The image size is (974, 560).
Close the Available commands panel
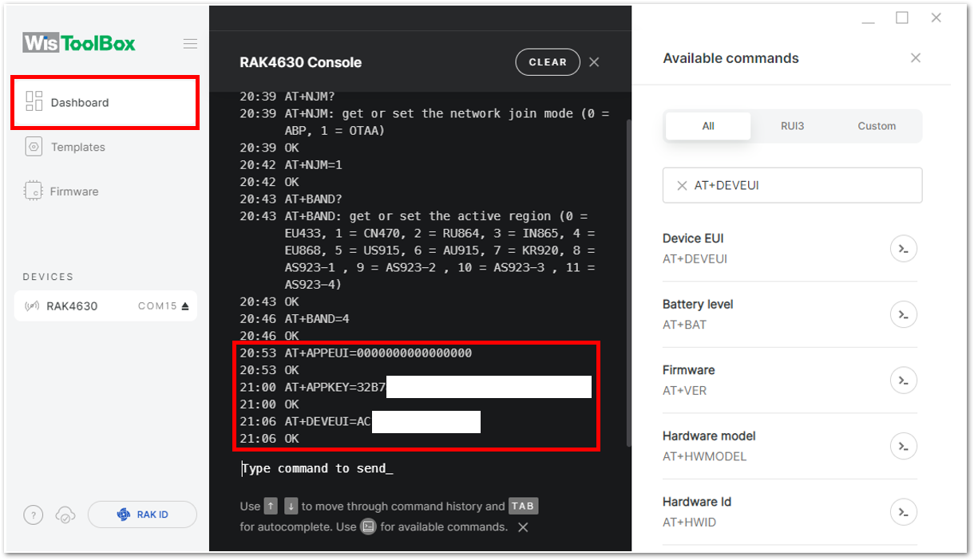(916, 57)
